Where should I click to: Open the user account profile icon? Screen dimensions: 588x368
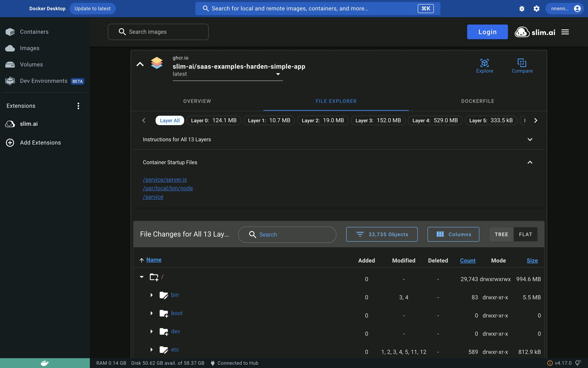click(x=577, y=9)
